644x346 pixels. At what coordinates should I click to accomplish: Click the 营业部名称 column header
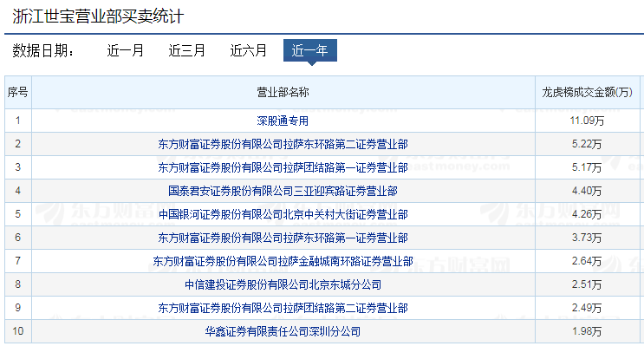pos(283,92)
